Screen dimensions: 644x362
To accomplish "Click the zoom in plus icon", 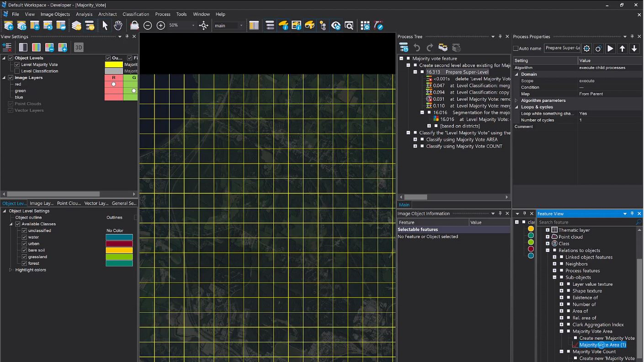I will (x=160, y=26).
